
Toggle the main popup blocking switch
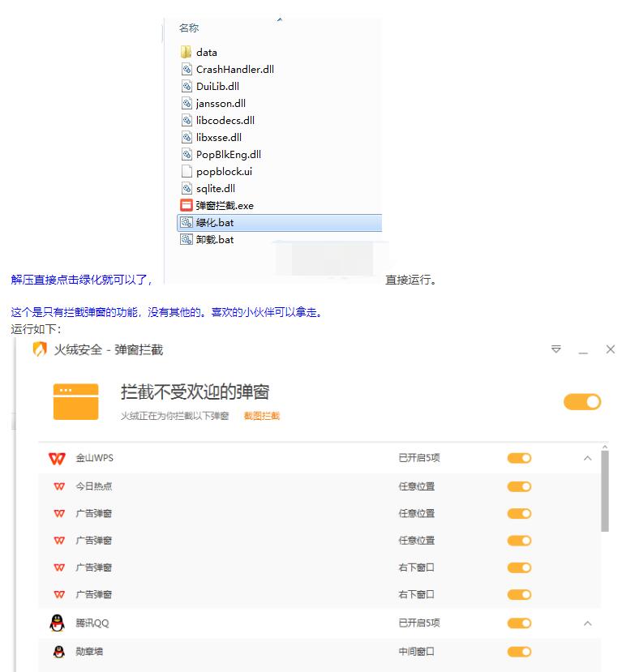(582, 402)
